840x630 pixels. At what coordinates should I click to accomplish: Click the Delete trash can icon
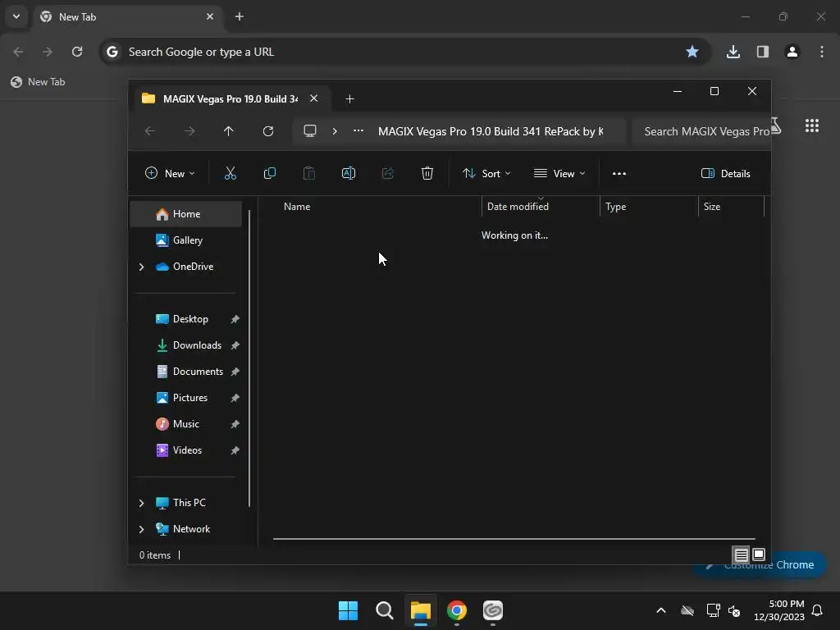pyautogui.click(x=427, y=173)
